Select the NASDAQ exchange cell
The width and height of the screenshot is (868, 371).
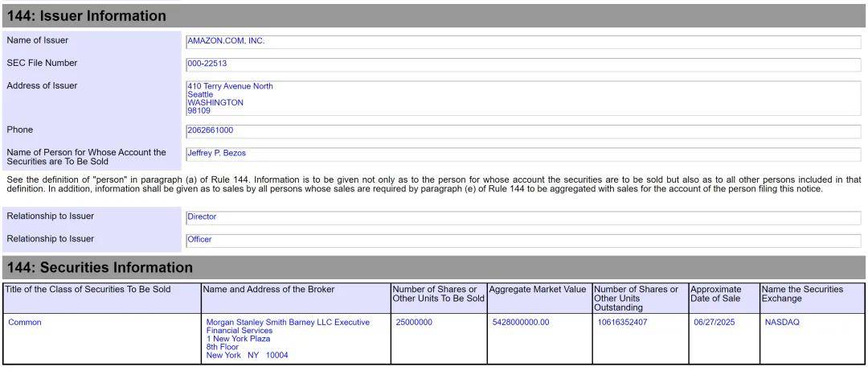782,323
